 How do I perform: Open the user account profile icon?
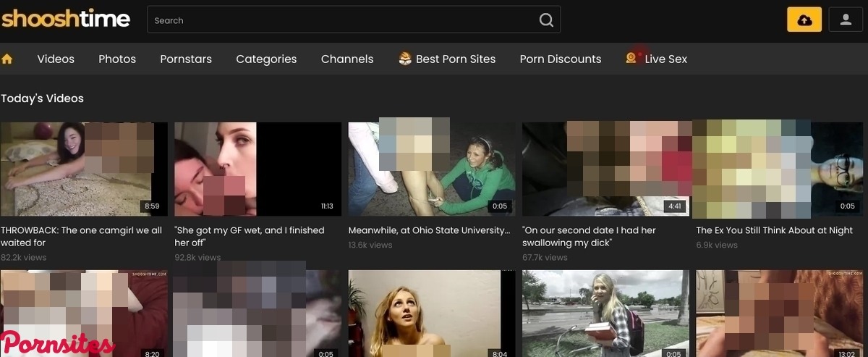[x=846, y=20]
